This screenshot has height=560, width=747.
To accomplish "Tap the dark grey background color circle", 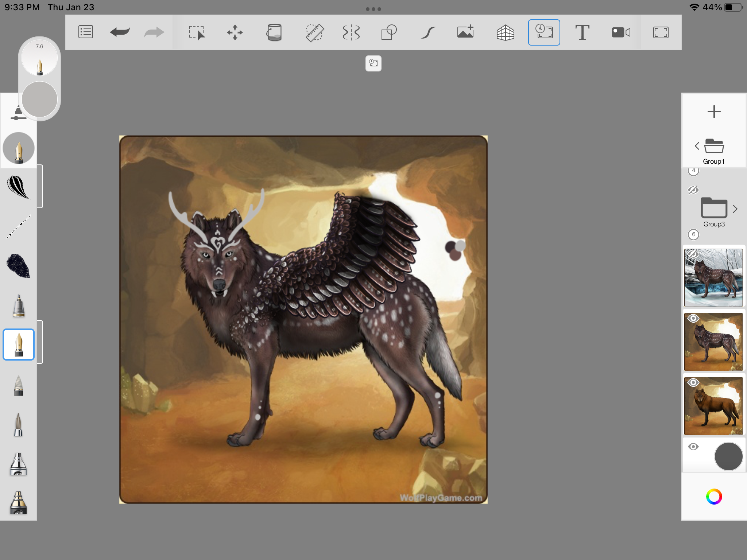I will coord(728,456).
